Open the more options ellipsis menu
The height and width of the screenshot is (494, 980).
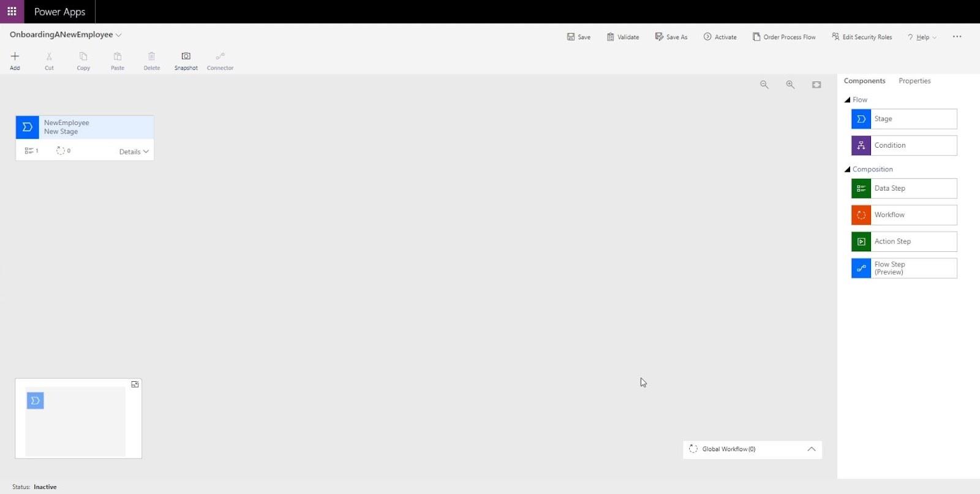957,37
